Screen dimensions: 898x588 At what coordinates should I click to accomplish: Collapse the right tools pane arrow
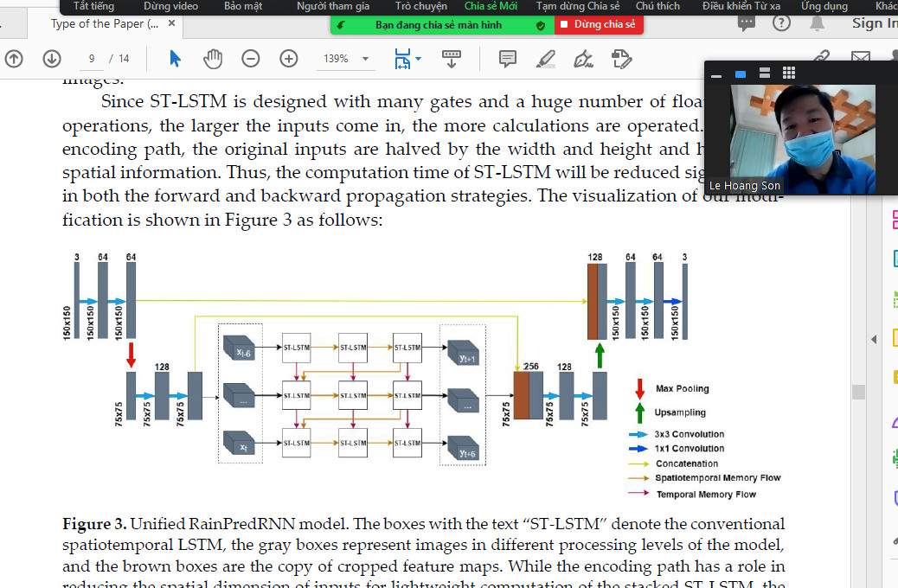coord(873,339)
